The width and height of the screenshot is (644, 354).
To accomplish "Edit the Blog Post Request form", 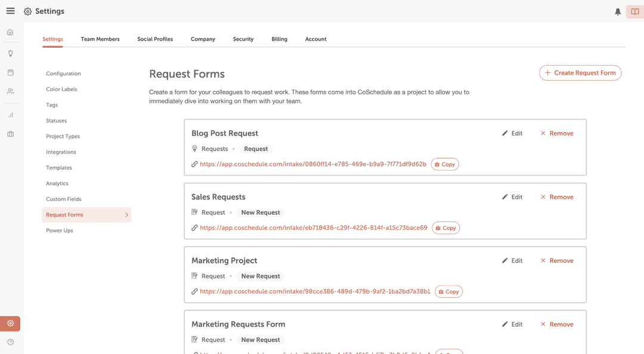I will (512, 133).
